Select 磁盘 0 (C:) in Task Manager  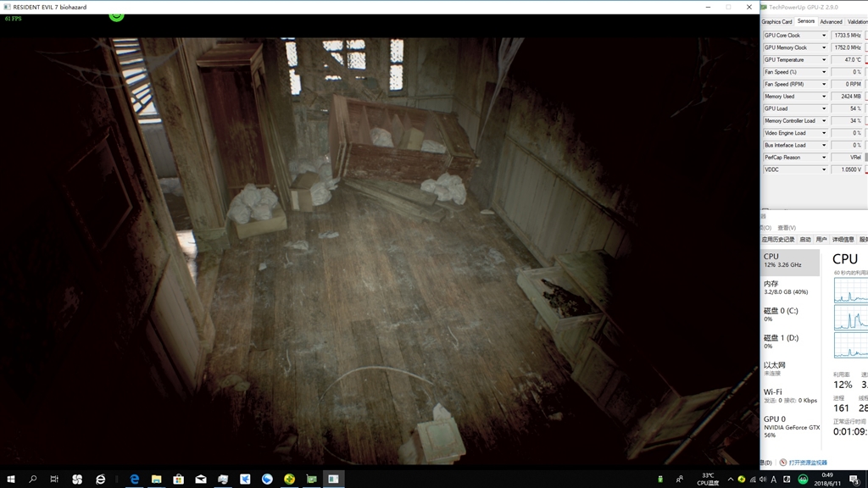790,315
